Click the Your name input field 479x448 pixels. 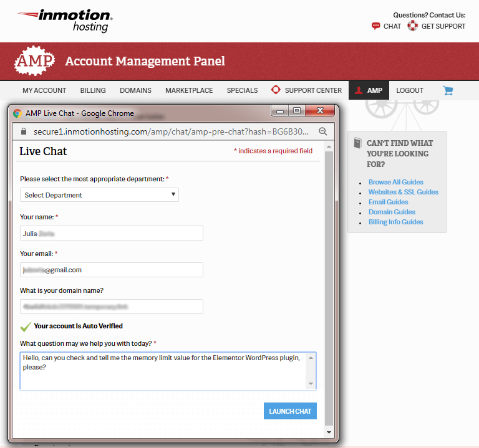[112, 233]
